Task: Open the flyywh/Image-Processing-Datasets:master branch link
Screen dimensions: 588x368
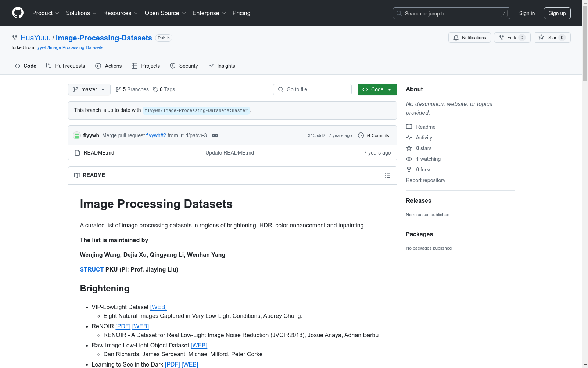Action: [x=196, y=110]
